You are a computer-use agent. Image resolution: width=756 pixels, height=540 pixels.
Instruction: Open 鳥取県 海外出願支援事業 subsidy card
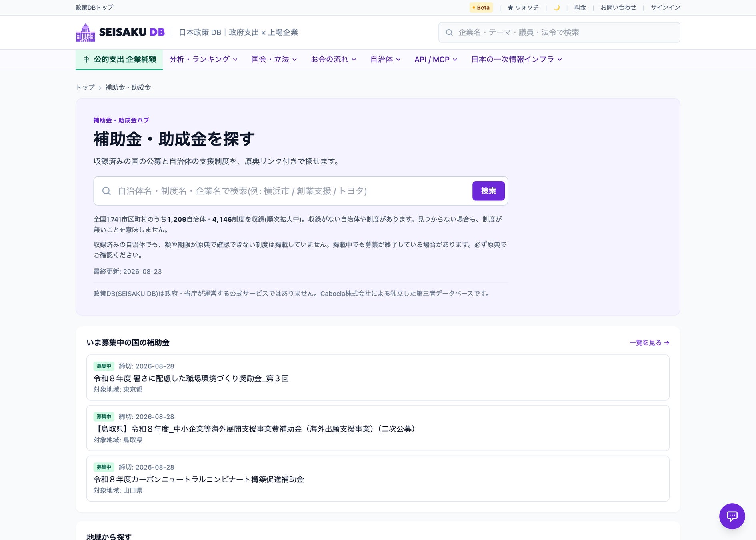click(378, 428)
